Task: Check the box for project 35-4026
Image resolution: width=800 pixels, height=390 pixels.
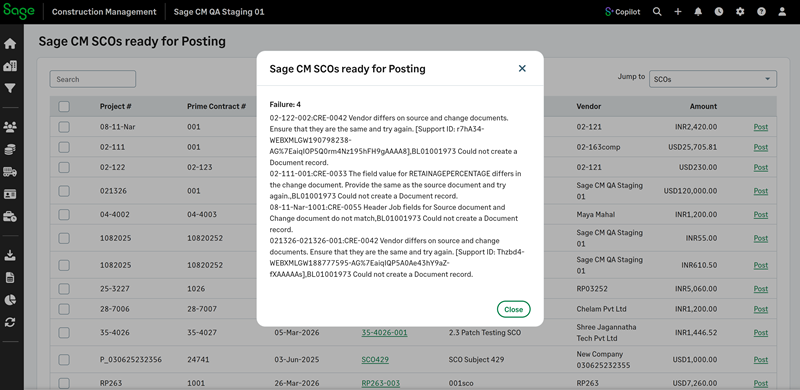Action: [64, 333]
